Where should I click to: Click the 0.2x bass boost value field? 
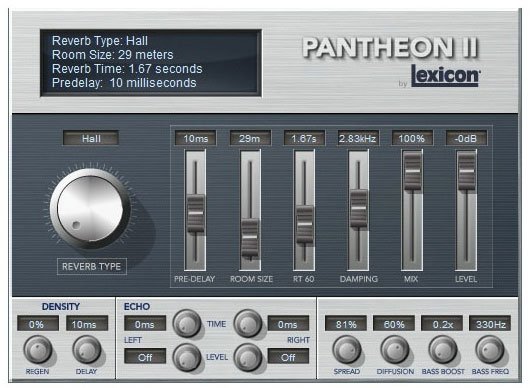tap(442, 324)
